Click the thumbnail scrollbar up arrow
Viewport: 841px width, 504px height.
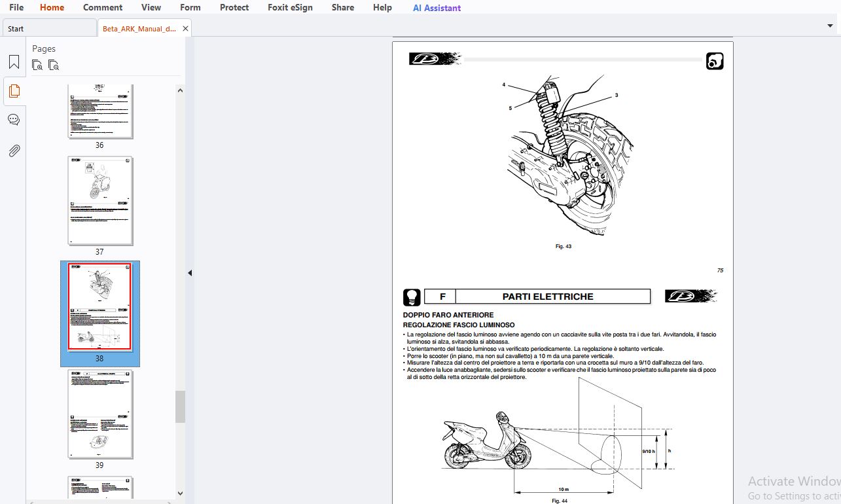(180, 90)
